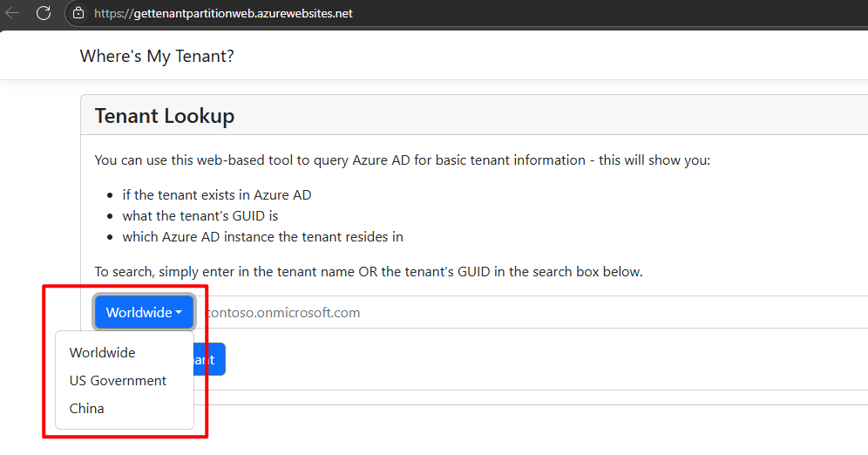This screenshot has height=455, width=868.
Task: Click the Tenant Lookup heading
Action: tap(164, 116)
